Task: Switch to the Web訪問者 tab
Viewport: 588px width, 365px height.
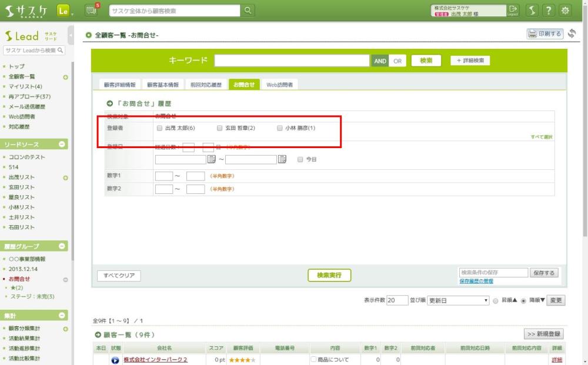Action: pyautogui.click(x=279, y=85)
